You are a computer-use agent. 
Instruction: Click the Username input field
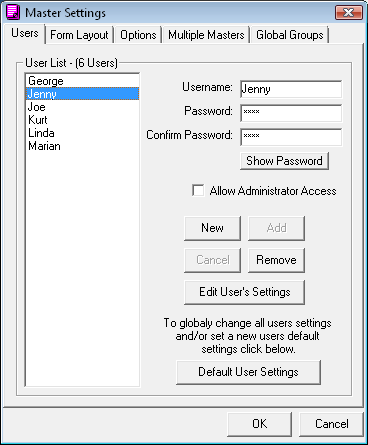(x=291, y=89)
